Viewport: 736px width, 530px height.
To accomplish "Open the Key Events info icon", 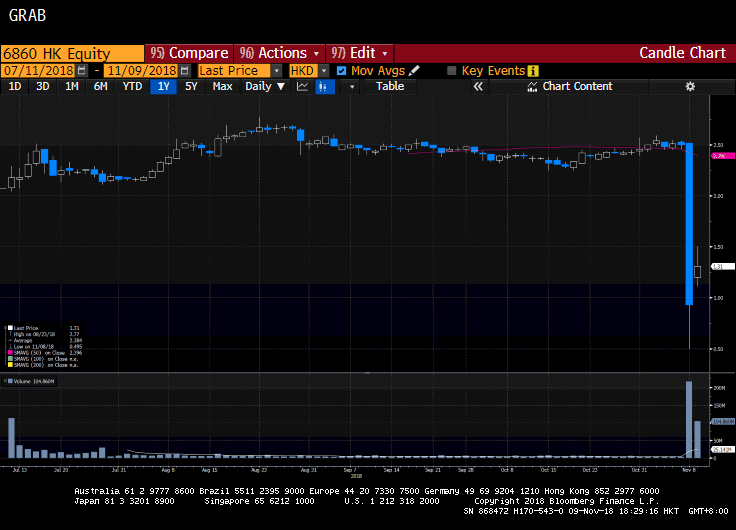I will (533, 71).
